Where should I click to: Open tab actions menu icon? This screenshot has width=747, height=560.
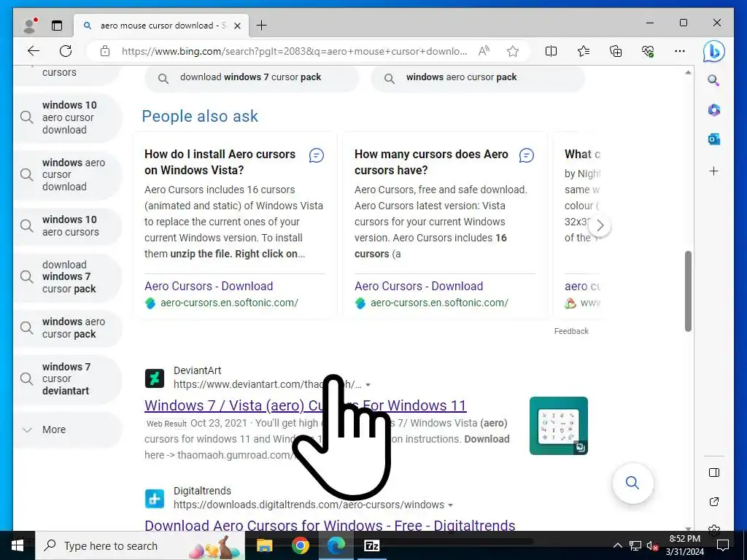click(x=57, y=26)
